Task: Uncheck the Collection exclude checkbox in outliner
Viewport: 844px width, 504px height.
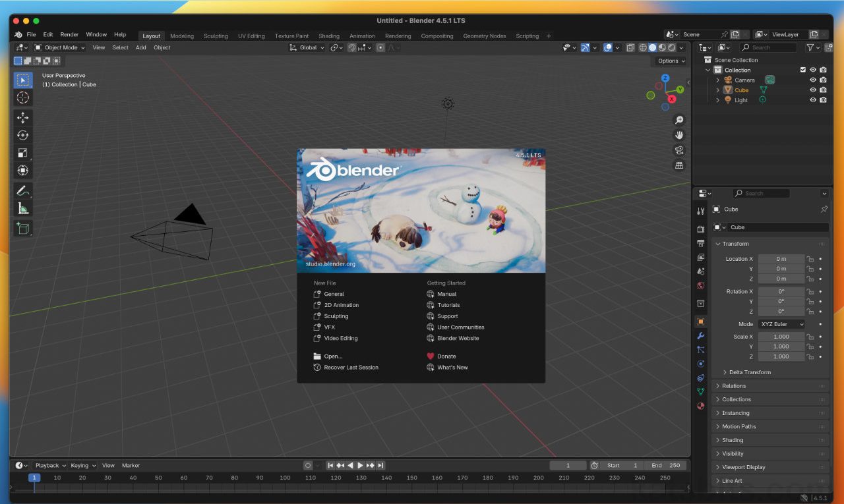Action: (x=802, y=70)
